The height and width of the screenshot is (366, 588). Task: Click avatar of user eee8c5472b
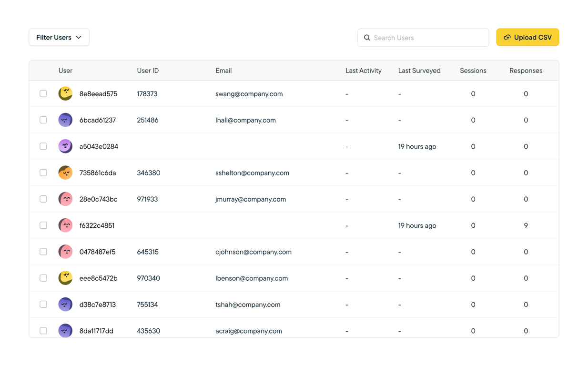(x=65, y=278)
